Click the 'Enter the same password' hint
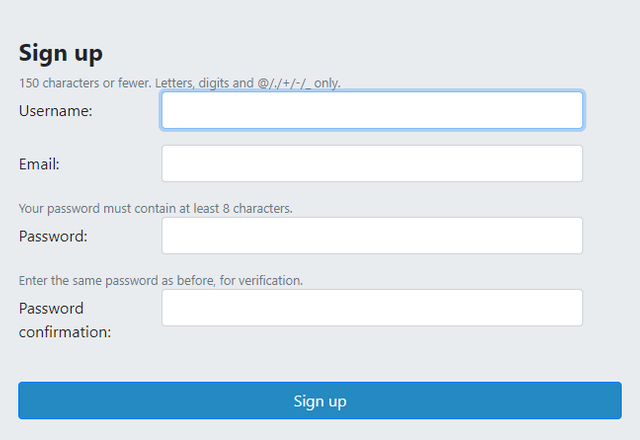The width and height of the screenshot is (640, 440). click(160, 280)
